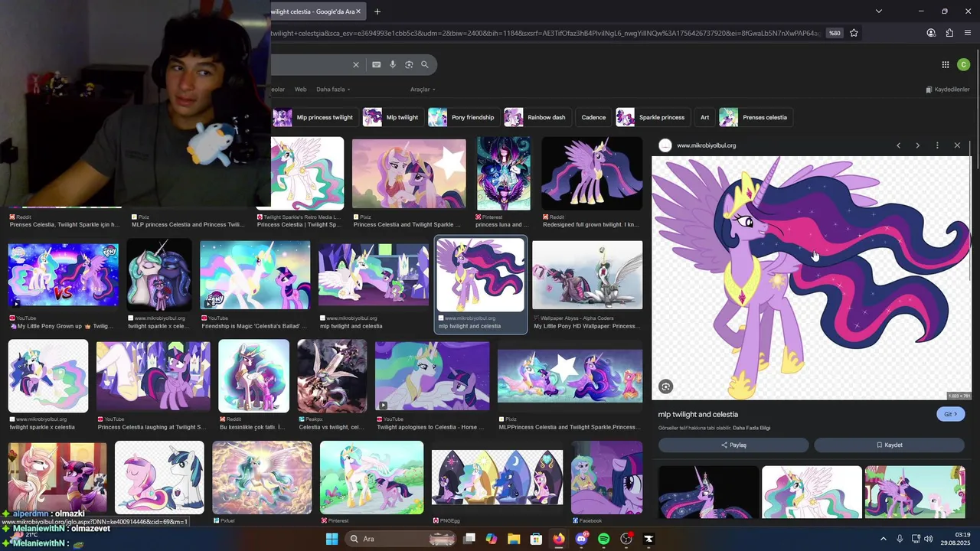Screen dimensions: 980x551
Task: Open the on-screen keyboard input tool
Action: [376, 65]
